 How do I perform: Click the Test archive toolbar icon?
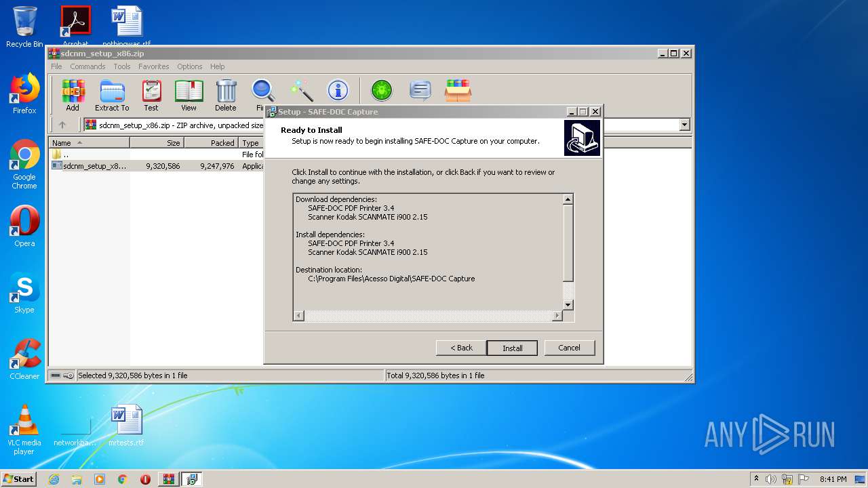(x=151, y=96)
